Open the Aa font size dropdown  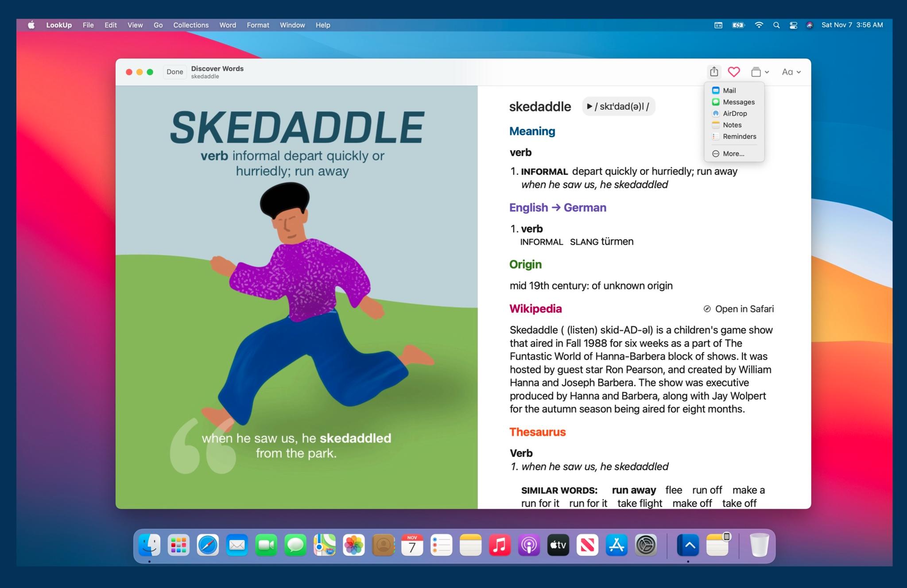click(x=791, y=72)
